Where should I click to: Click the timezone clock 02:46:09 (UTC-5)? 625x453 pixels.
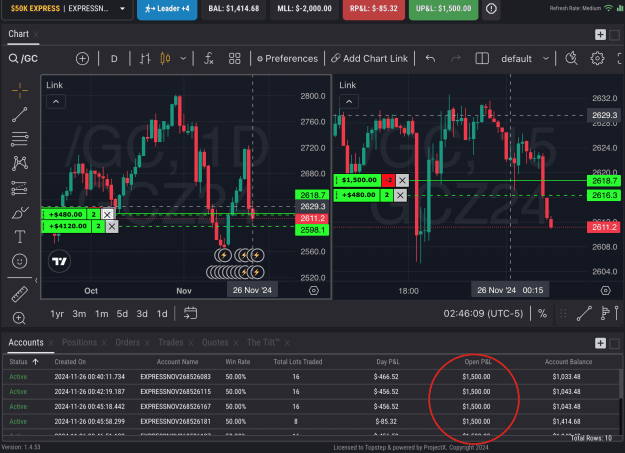[x=483, y=314]
